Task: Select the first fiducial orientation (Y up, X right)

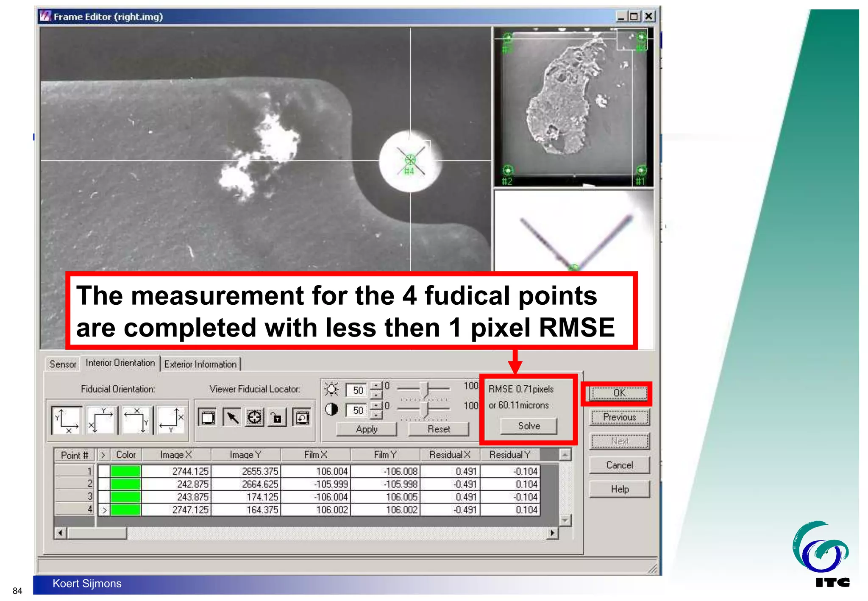Action: 67,420
